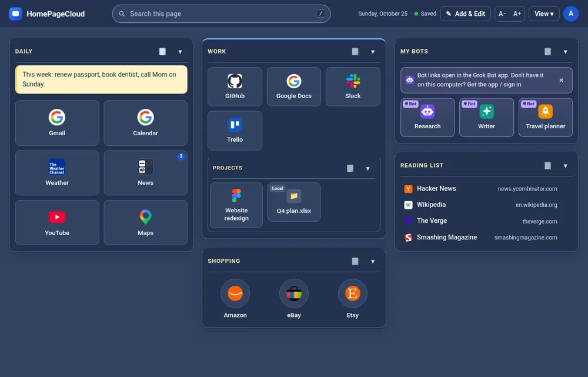
Task: Open the account avatar A
Action: click(571, 14)
